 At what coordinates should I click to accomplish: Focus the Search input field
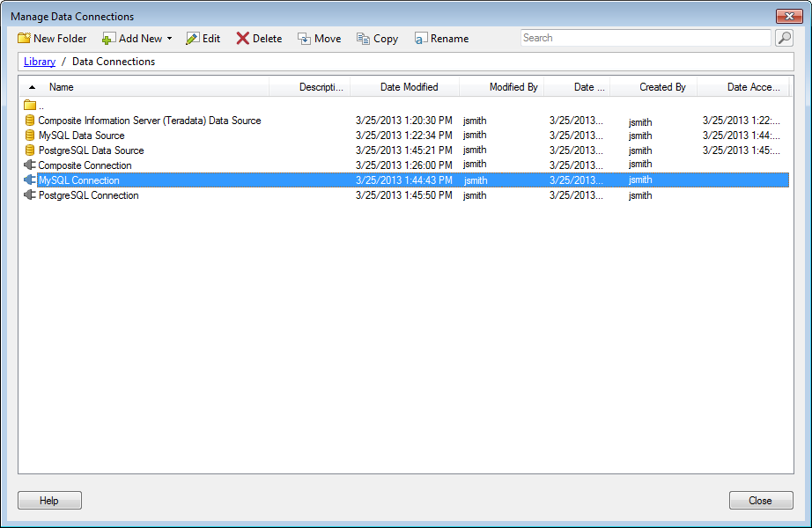pos(646,38)
